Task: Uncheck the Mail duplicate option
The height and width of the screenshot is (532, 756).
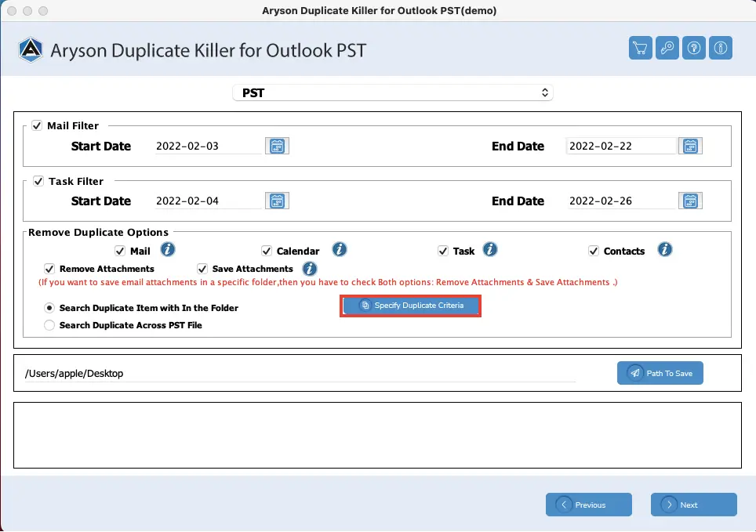Action: (x=120, y=251)
